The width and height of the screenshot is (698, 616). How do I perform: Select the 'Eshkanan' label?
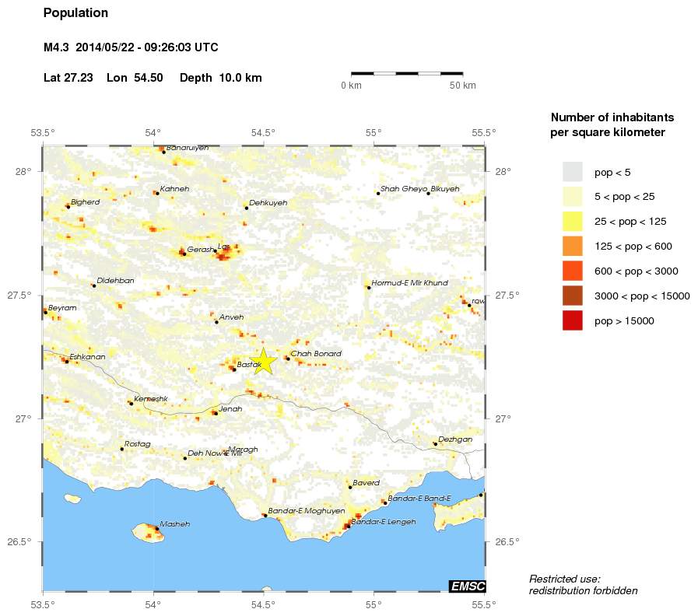coord(88,357)
